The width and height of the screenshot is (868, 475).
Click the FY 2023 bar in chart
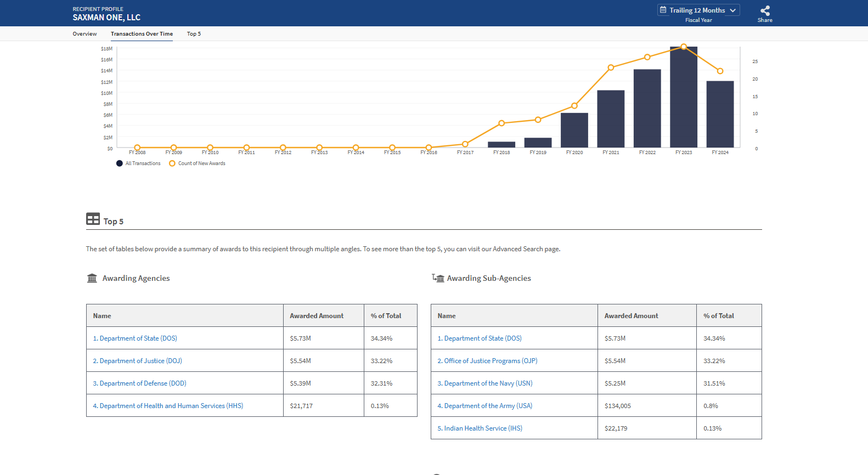684,97
